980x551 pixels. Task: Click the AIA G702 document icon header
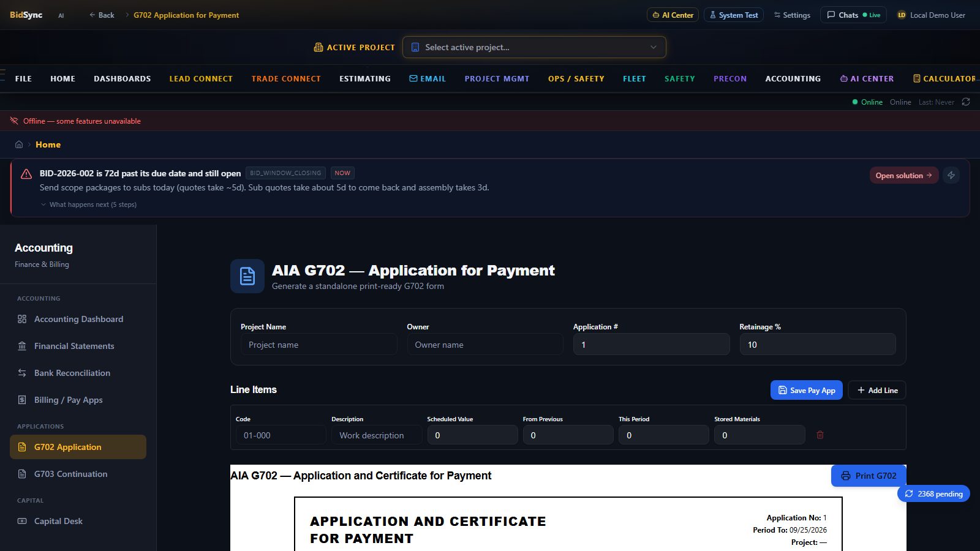[x=247, y=276]
